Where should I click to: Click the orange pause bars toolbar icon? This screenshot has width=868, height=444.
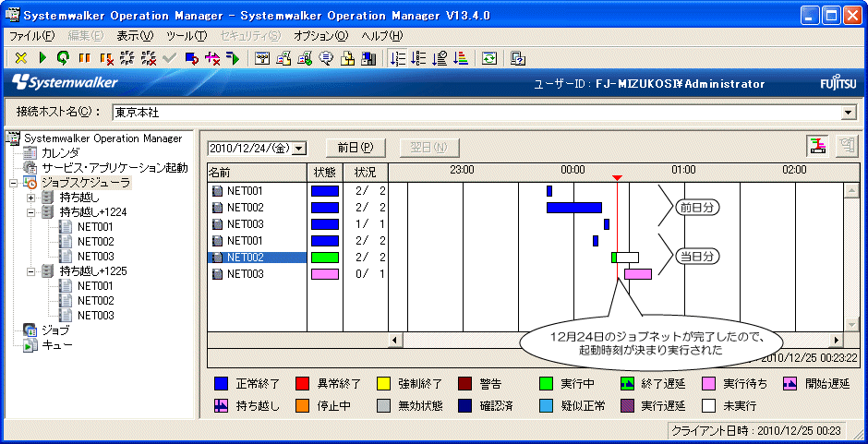point(84,58)
